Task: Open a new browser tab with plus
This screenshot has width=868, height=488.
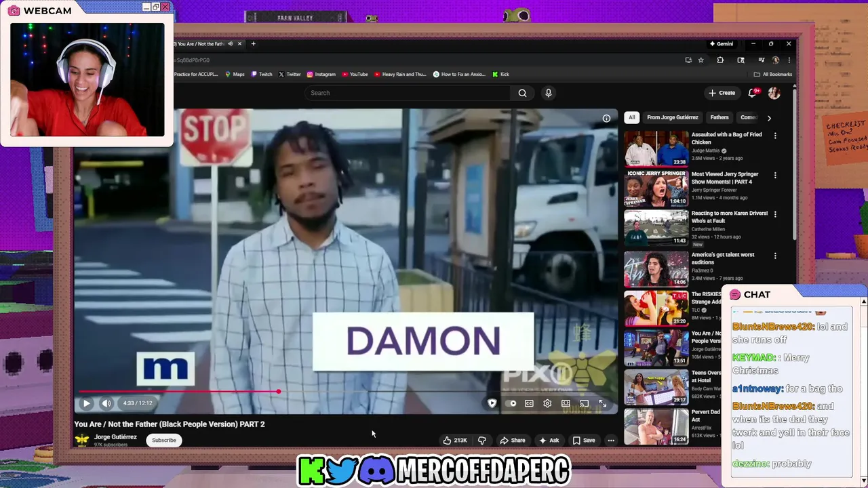Action: pos(253,44)
